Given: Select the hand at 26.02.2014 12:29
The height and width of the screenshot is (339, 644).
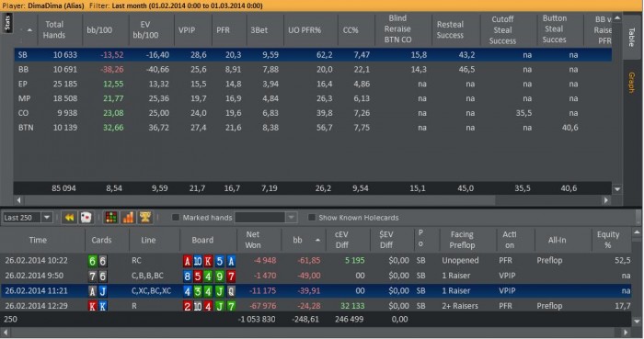Looking at the screenshot, I should [316, 305].
